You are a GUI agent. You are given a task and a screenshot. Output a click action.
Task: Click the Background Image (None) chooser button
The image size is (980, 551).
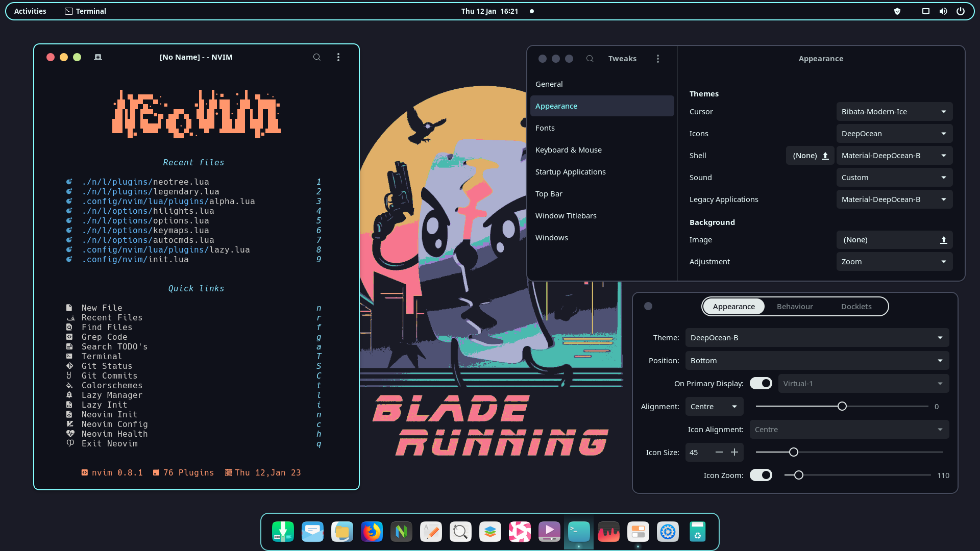tap(894, 240)
